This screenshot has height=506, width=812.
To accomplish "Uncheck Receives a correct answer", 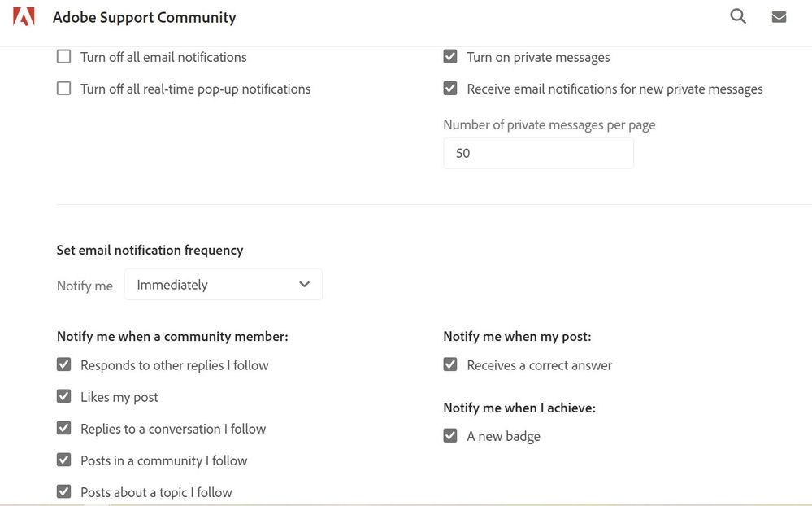I will tap(450, 365).
